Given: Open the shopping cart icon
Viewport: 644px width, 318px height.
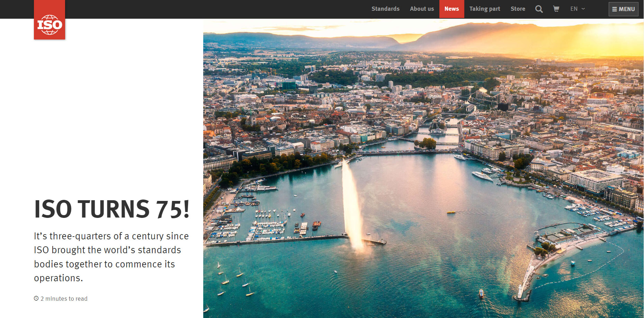Looking at the screenshot, I should pyautogui.click(x=556, y=9).
